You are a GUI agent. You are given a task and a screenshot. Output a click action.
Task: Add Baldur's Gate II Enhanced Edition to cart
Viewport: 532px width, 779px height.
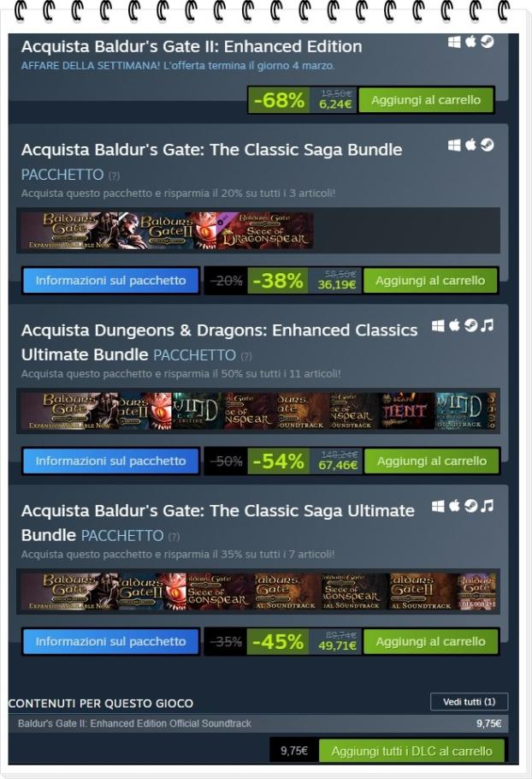pos(426,100)
